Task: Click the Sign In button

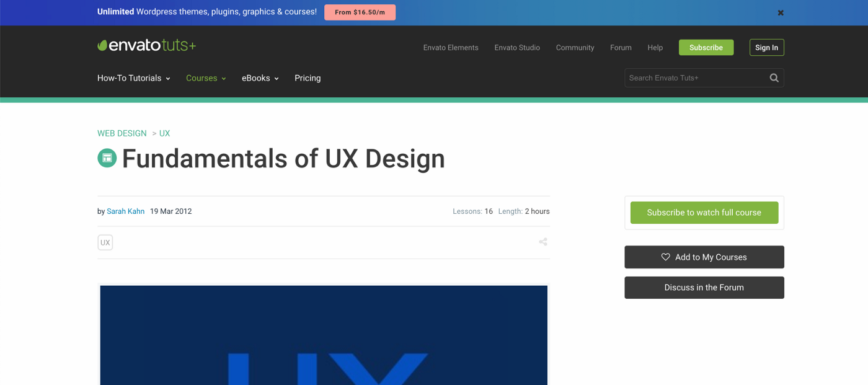Action: click(x=767, y=48)
